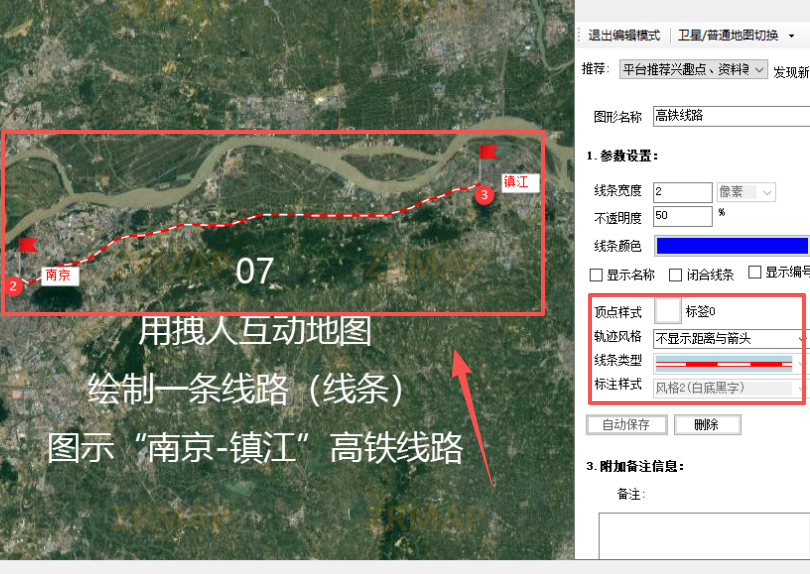Click the toolbar overflow arrow icon
Viewport: 810px width, 574px height.
coord(792,36)
